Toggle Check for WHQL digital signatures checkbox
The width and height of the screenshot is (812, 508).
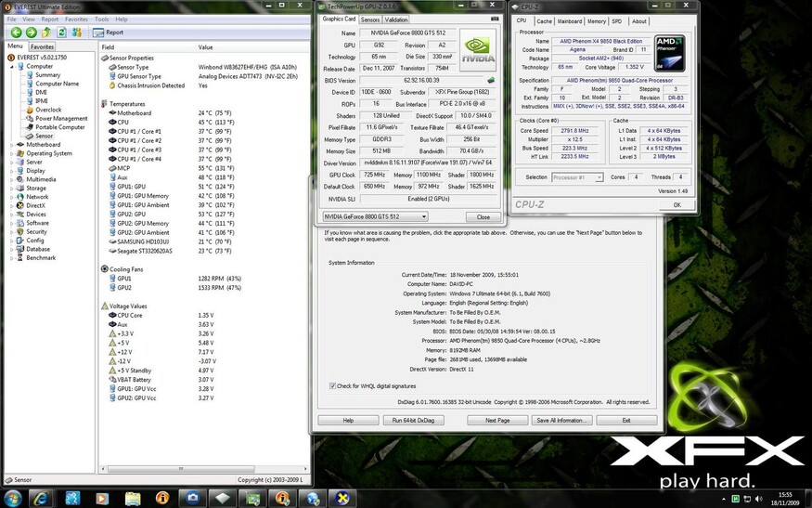[332, 385]
